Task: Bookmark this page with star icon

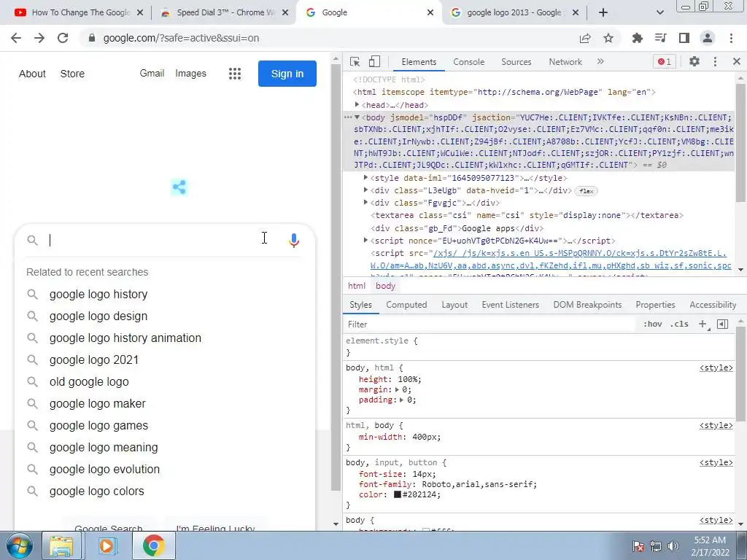Action: tap(608, 38)
